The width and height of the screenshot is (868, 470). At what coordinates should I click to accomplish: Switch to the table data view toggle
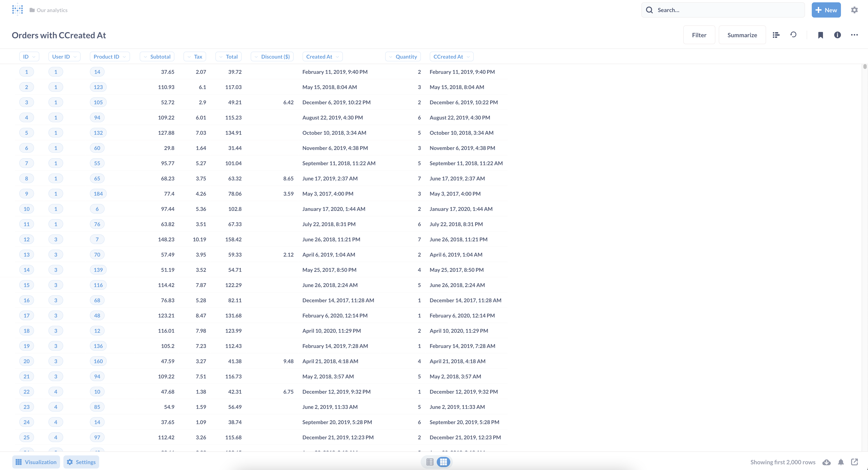pos(430,462)
